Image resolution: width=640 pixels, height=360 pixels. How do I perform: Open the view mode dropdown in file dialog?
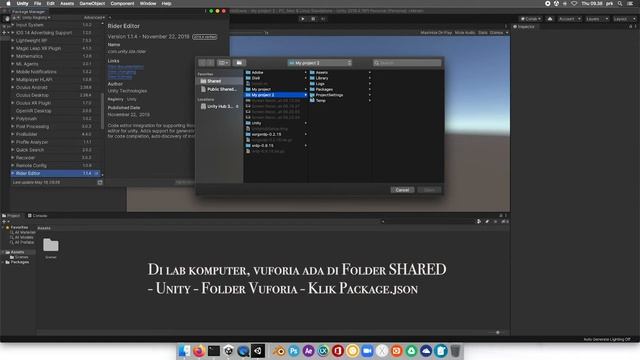(224, 63)
